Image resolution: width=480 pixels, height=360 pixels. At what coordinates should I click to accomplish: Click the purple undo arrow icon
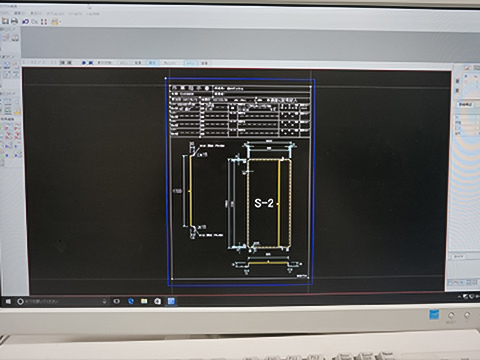(x=25, y=22)
